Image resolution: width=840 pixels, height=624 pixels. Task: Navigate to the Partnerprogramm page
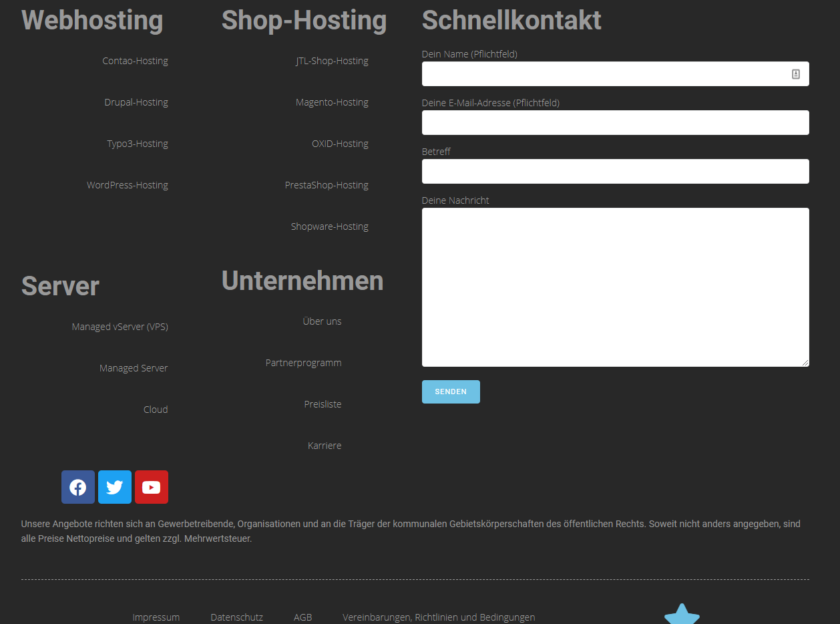click(x=303, y=363)
